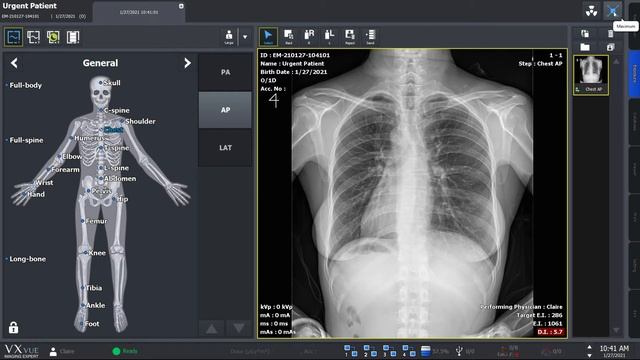Click detector 3 status icon
The width and height of the screenshot is (640, 360).
[x=389, y=351]
